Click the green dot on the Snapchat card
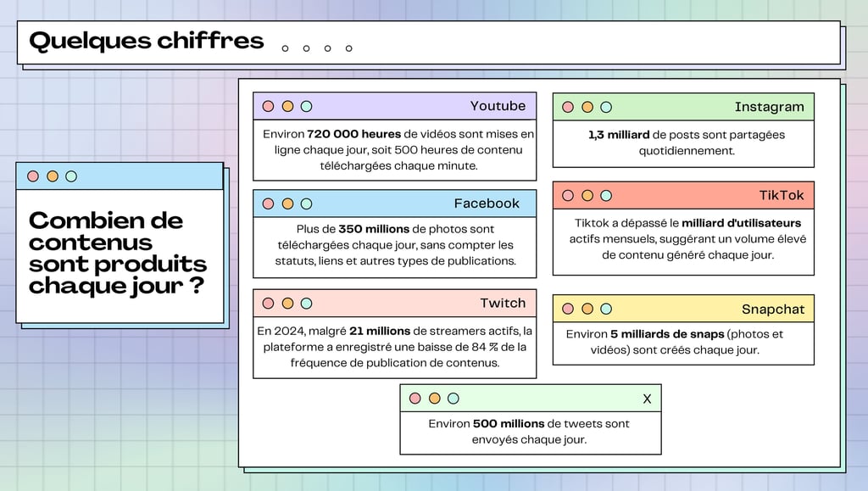Image resolution: width=868 pixels, height=491 pixels. pyautogui.click(x=607, y=309)
